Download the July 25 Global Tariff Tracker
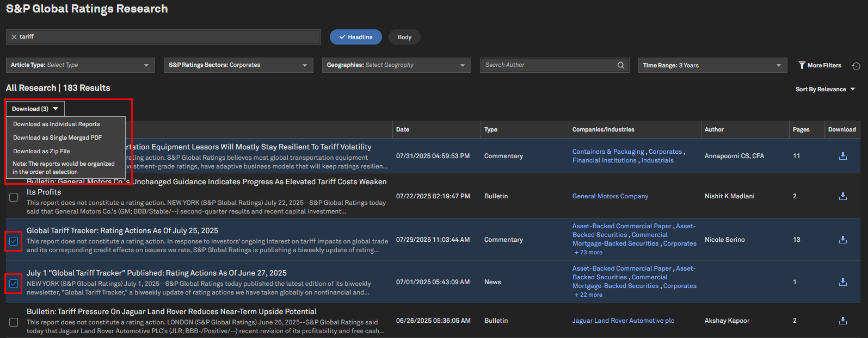 point(842,240)
